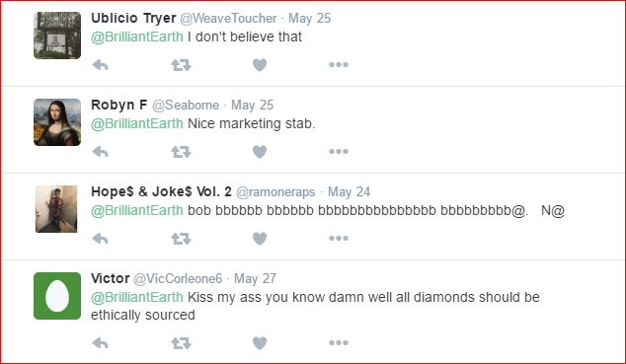Like Victor's tweet about ethically sourced diamonds
Image resolution: width=626 pixels, height=364 pixels.
[260, 343]
